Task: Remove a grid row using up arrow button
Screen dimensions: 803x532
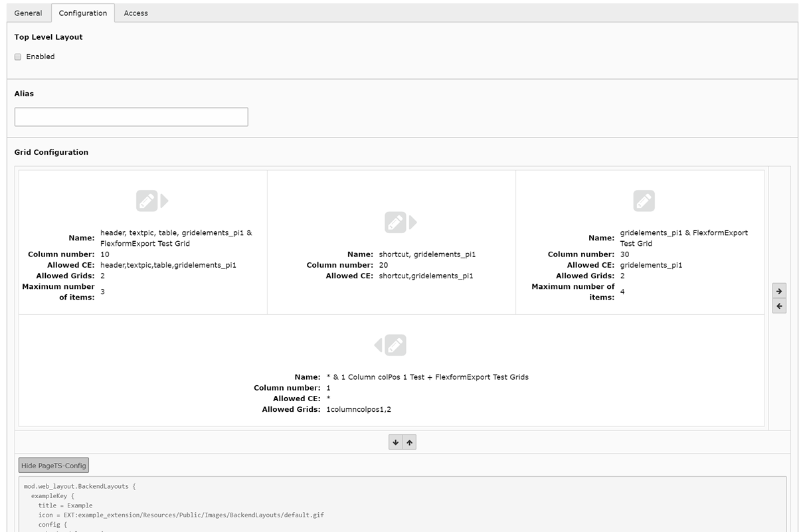Action: point(410,442)
